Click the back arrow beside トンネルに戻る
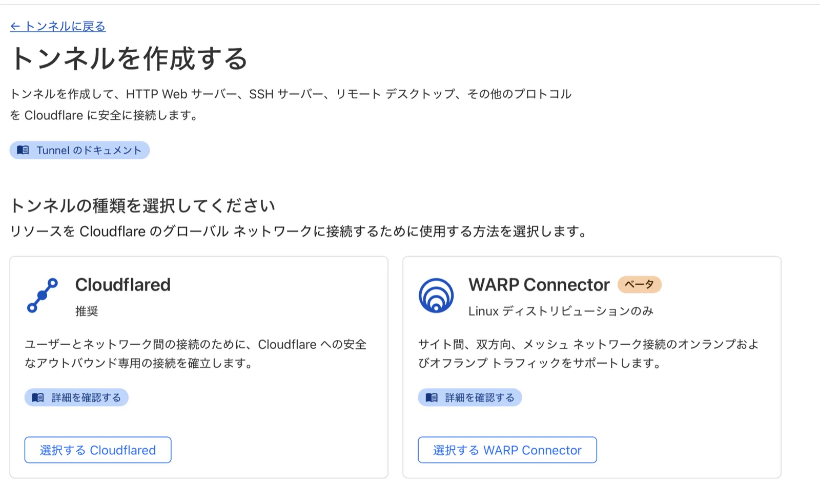 [15, 27]
